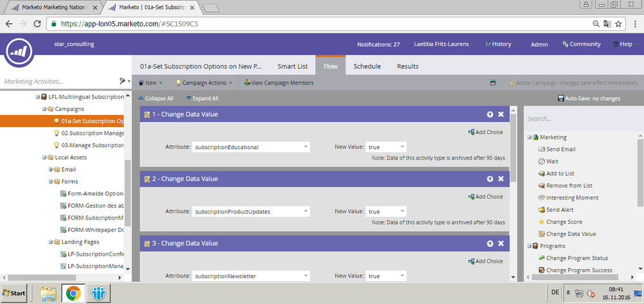The image size is (644, 304).
Task: Click the Marketo logo home icon
Action: 19,53
